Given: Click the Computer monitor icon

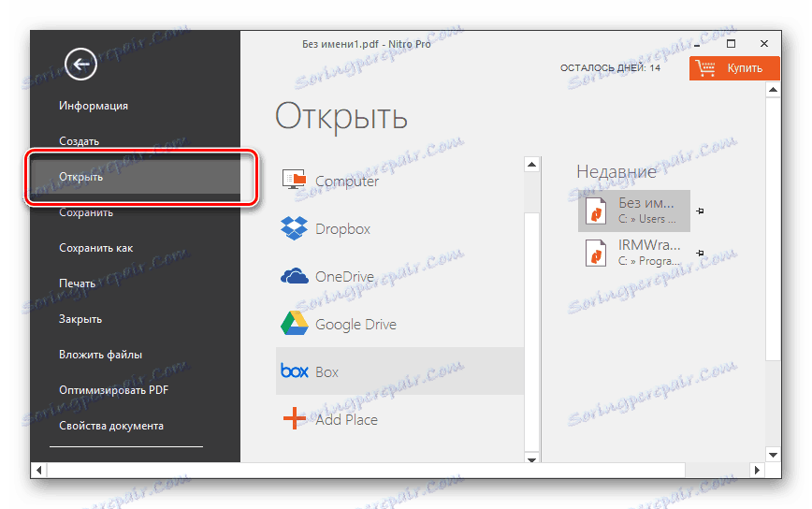Looking at the screenshot, I should point(294,180).
